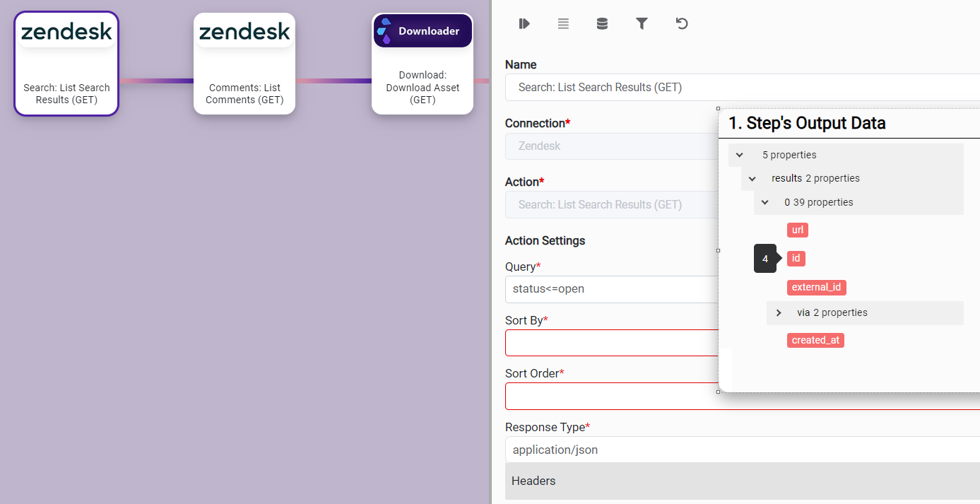Screen dimensions: 980x504
Task: Click the url output property tag
Action: pos(797,230)
